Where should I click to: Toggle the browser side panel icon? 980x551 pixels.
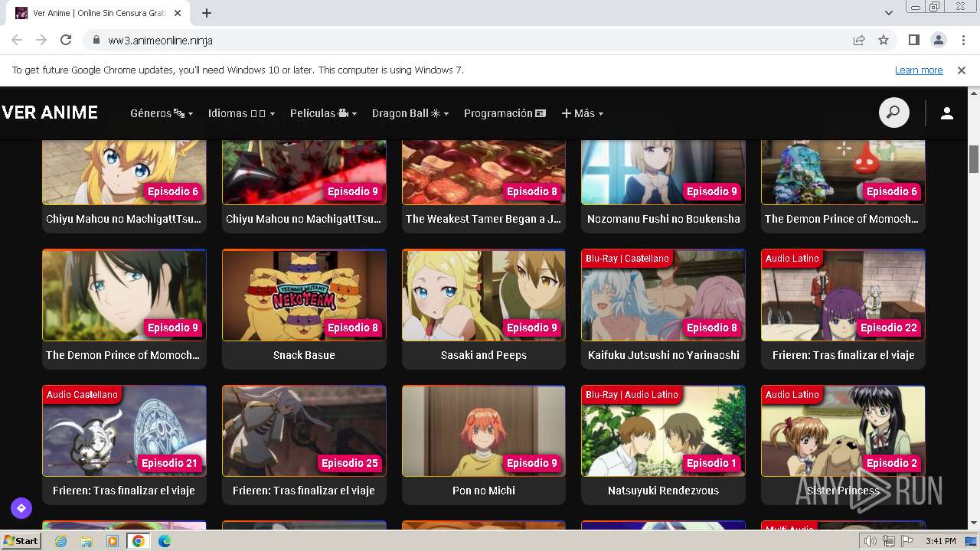click(x=913, y=40)
